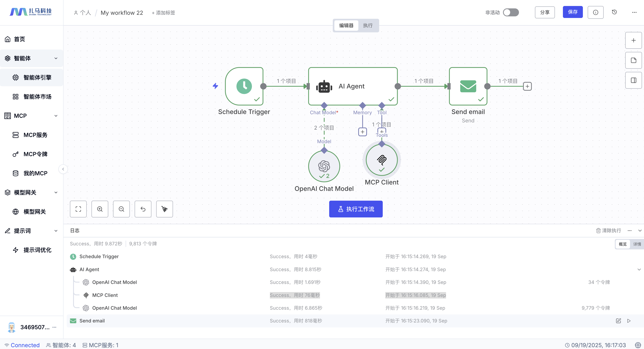Click the edit icon on Send email row
This screenshot has width=644, height=349.
tap(618, 321)
